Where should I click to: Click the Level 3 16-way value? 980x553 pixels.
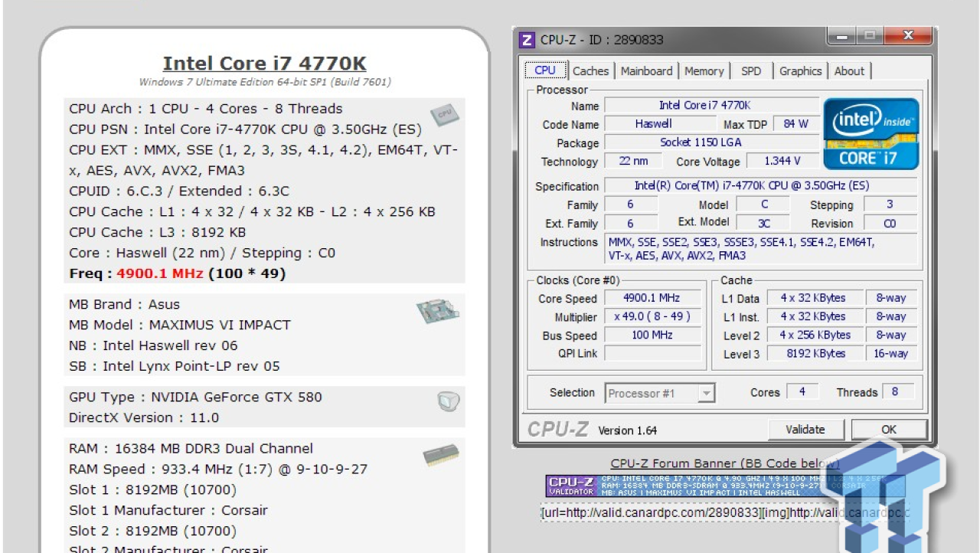click(891, 353)
